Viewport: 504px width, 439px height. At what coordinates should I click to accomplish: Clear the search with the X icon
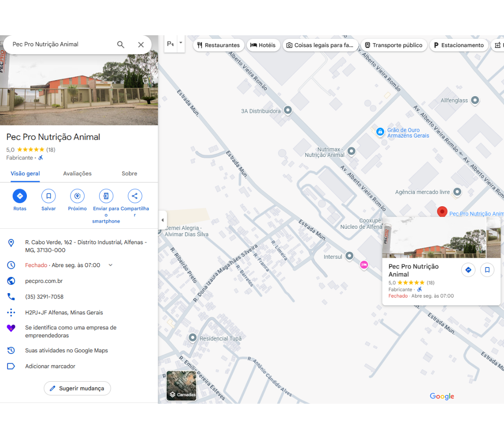point(141,45)
